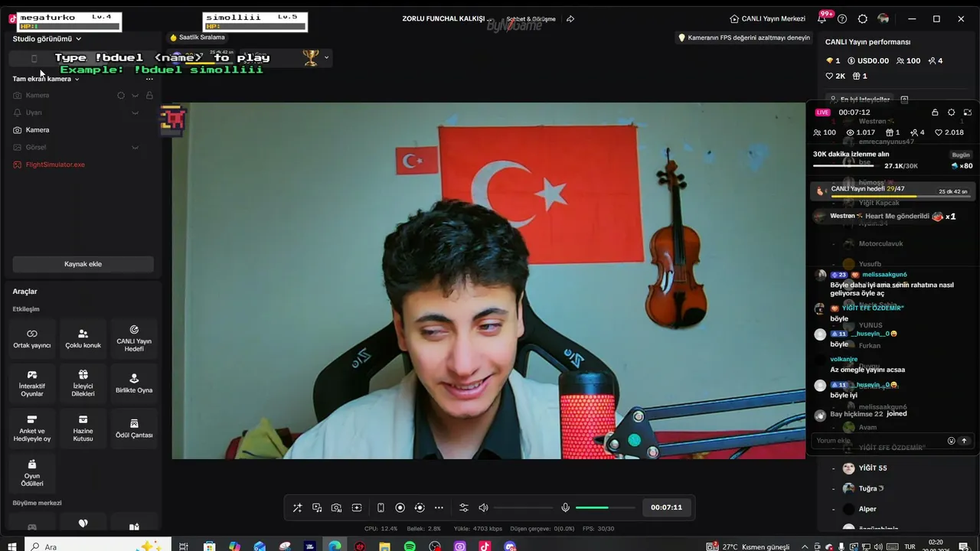
Task: Open the Ödül Çantası tool
Action: pos(134,429)
